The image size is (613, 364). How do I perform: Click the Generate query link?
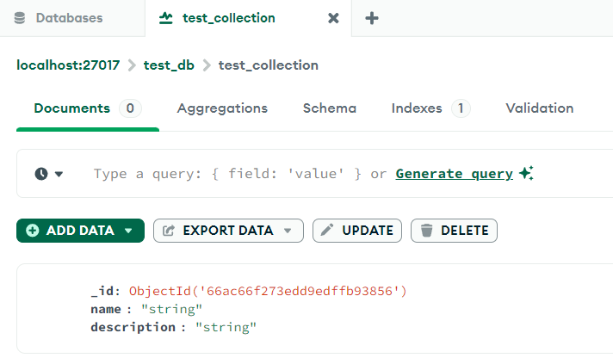(x=455, y=174)
